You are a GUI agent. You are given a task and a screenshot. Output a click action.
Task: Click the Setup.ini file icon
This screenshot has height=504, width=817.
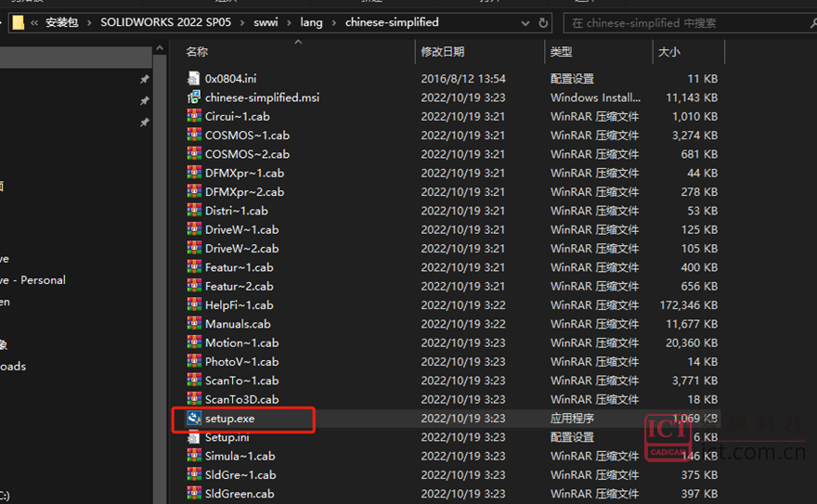coord(194,437)
